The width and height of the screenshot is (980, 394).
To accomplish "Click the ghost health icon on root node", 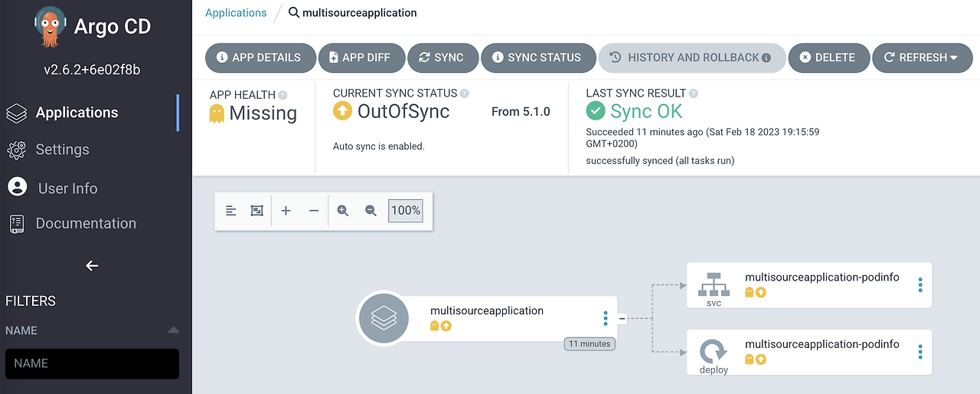I will (x=435, y=326).
